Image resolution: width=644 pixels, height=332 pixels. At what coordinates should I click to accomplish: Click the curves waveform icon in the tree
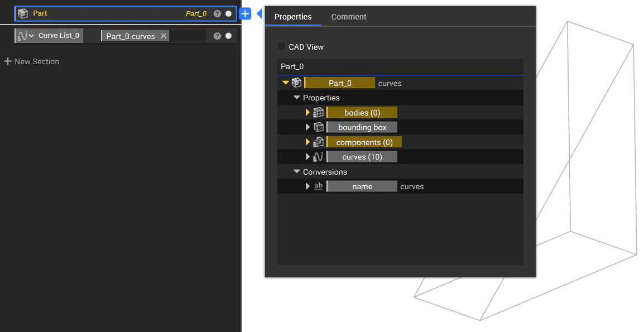click(318, 156)
